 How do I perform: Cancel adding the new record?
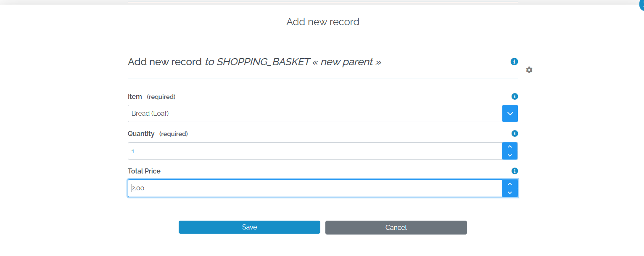[396, 227]
